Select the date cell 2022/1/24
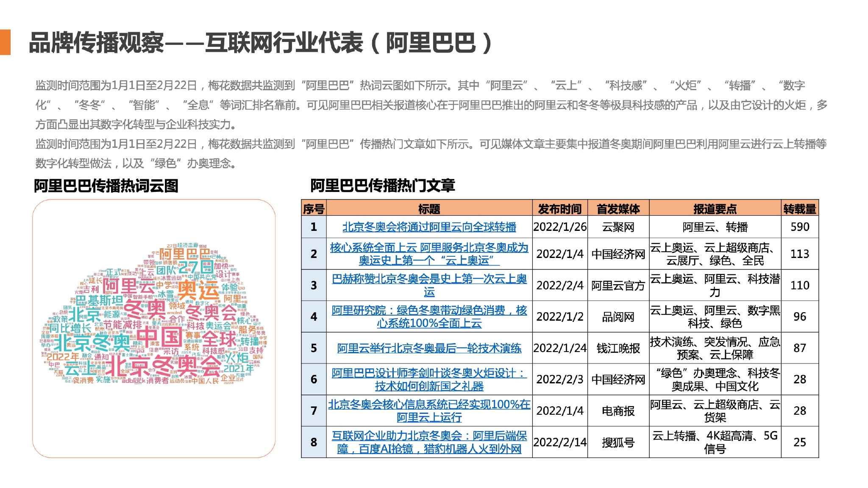Viewport: 868px width, 488px height. tap(560, 348)
